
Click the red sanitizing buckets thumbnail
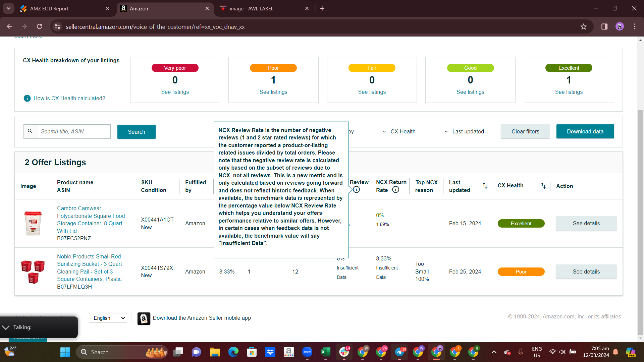pyautogui.click(x=33, y=271)
